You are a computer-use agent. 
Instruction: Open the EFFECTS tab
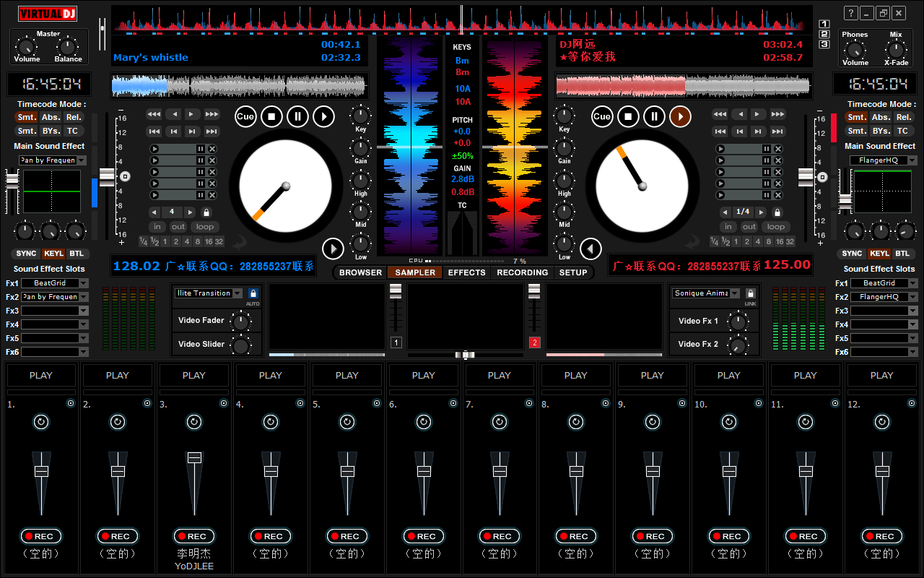tap(466, 272)
